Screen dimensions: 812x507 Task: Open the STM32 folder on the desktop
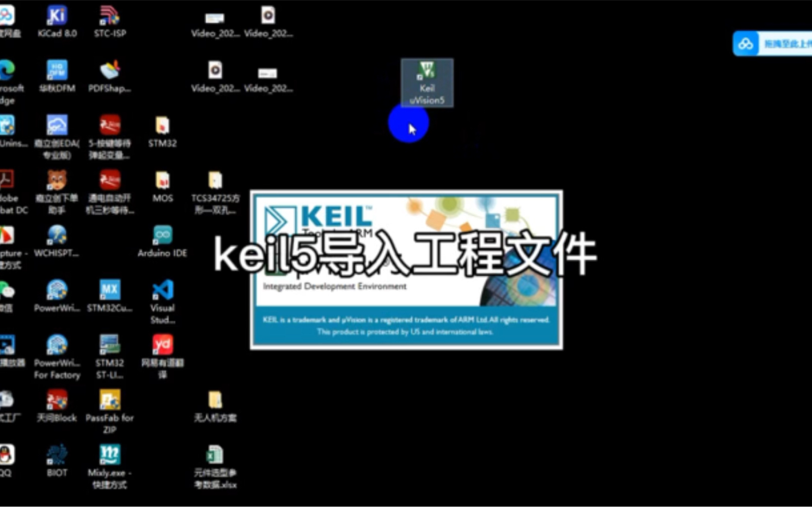tap(162, 126)
